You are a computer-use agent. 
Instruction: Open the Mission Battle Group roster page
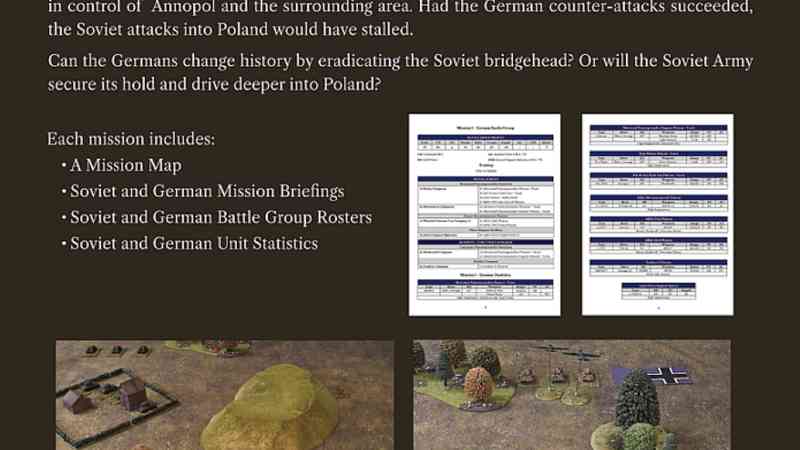click(484, 214)
